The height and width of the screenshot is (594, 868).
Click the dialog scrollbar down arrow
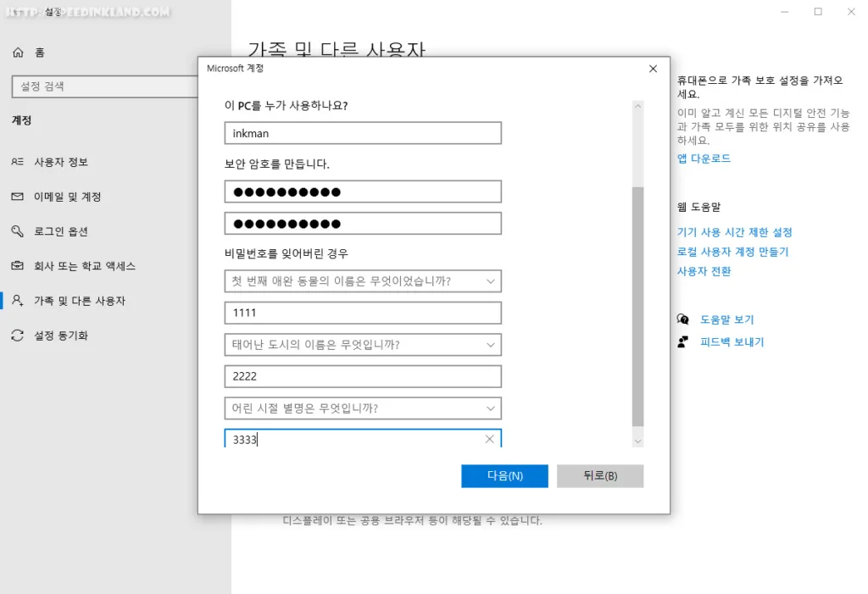(x=637, y=441)
